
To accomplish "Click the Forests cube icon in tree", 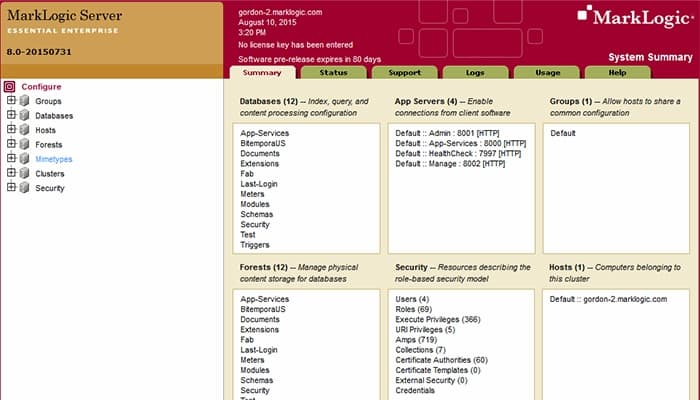I will pyautogui.click(x=25, y=144).
